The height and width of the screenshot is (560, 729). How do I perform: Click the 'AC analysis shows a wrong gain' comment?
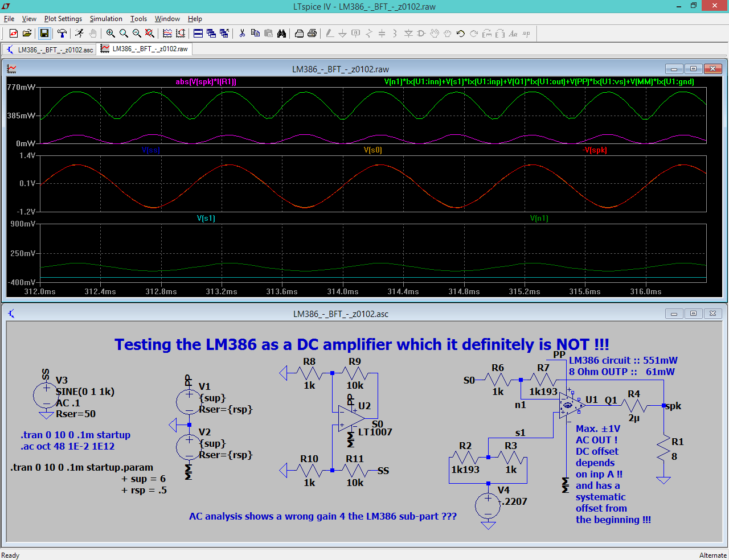323,516
